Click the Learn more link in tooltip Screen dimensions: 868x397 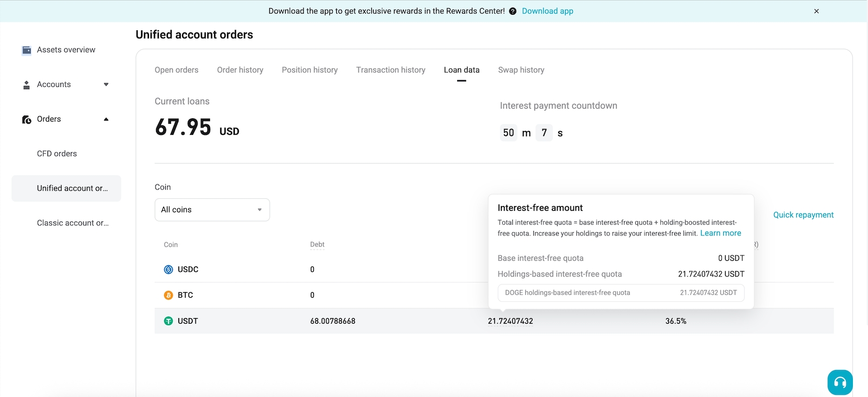721,233
